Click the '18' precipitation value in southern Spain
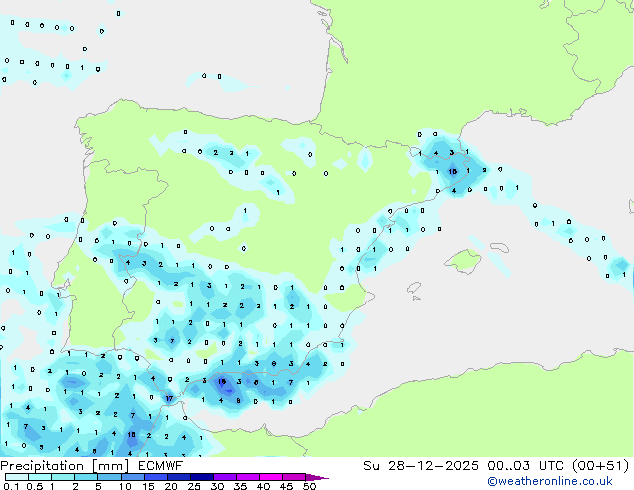The height and width of the screenshot is (490, 634). pyautogui.click(x=222, y=381)
